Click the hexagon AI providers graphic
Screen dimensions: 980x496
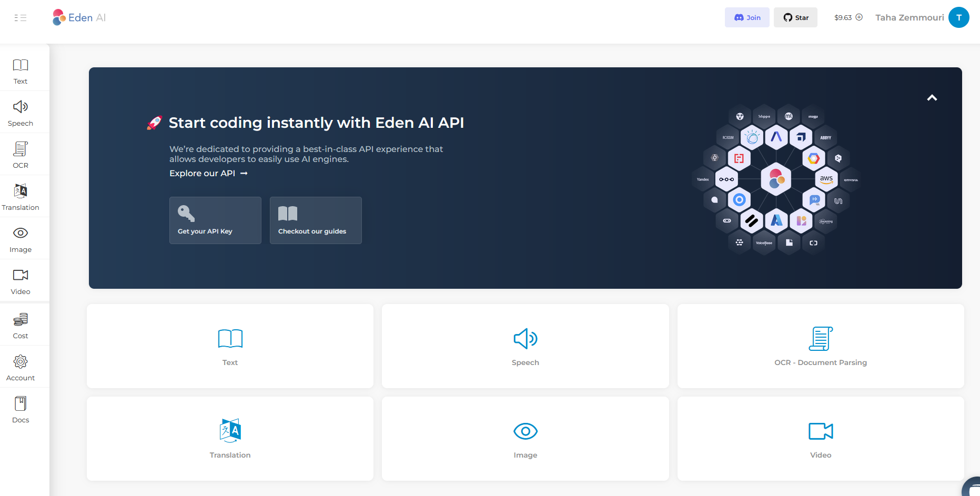point(776,179)
